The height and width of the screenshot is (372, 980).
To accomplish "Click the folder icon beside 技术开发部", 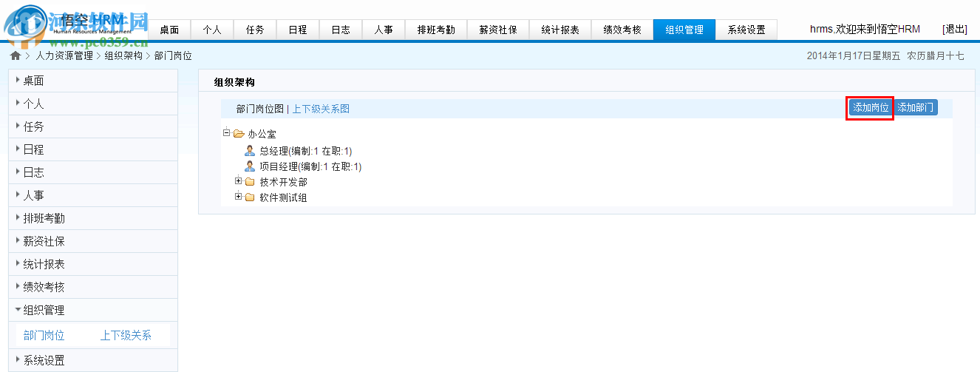I will coord(250,182).
